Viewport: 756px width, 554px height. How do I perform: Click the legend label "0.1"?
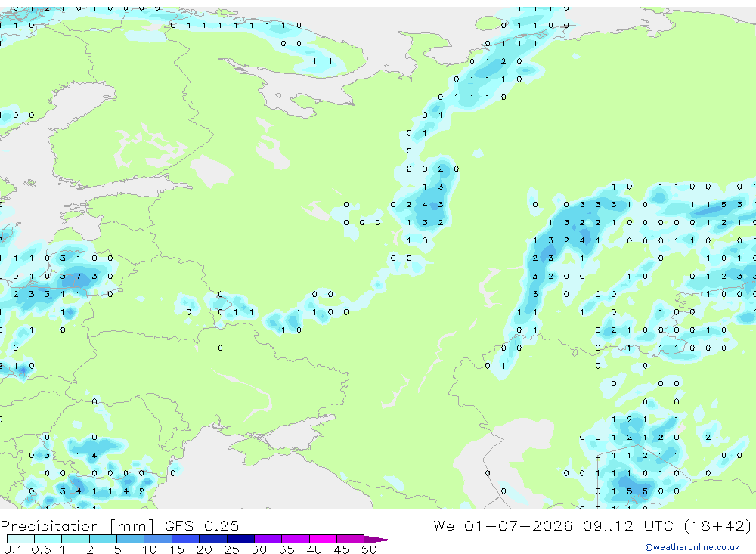coord(13,549)
